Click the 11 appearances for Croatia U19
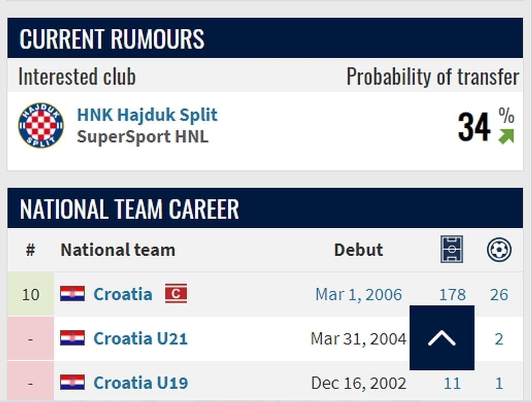The width and height of the screenshot is (532, 402). [x=452, y=383]
